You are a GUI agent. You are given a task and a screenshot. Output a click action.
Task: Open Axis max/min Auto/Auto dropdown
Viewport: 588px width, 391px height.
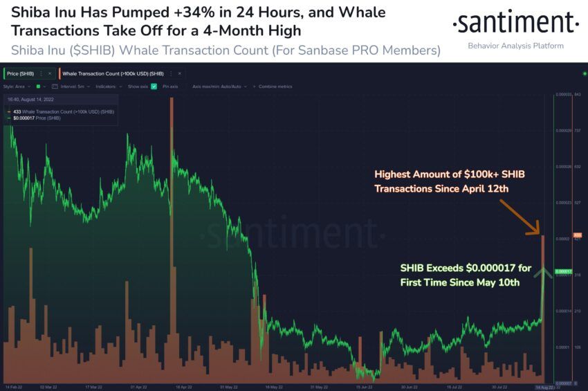[x=220, y=87]
